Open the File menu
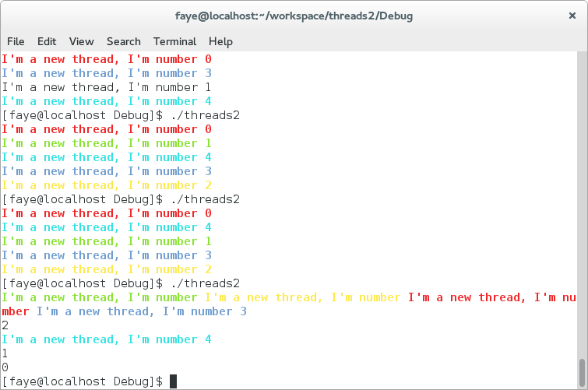Image resolution: width=588 pixels, height=390 pixels. coord(16,41)
